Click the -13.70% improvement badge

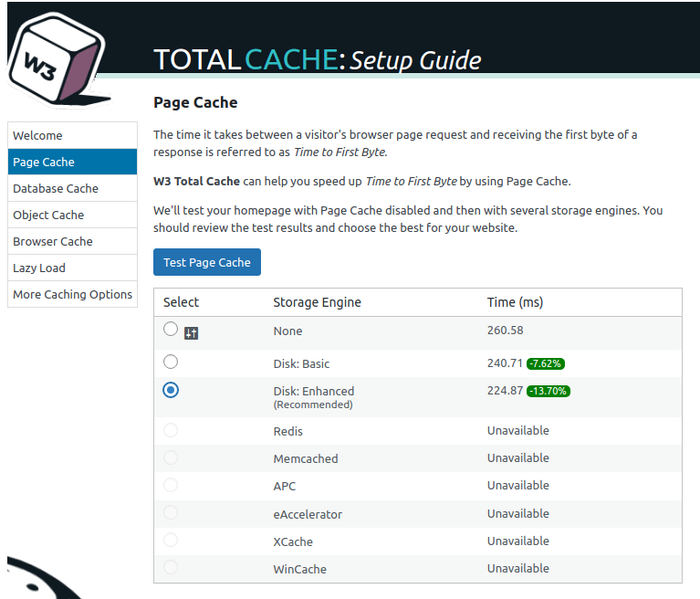pyautogui.click(x=549, y=392)
